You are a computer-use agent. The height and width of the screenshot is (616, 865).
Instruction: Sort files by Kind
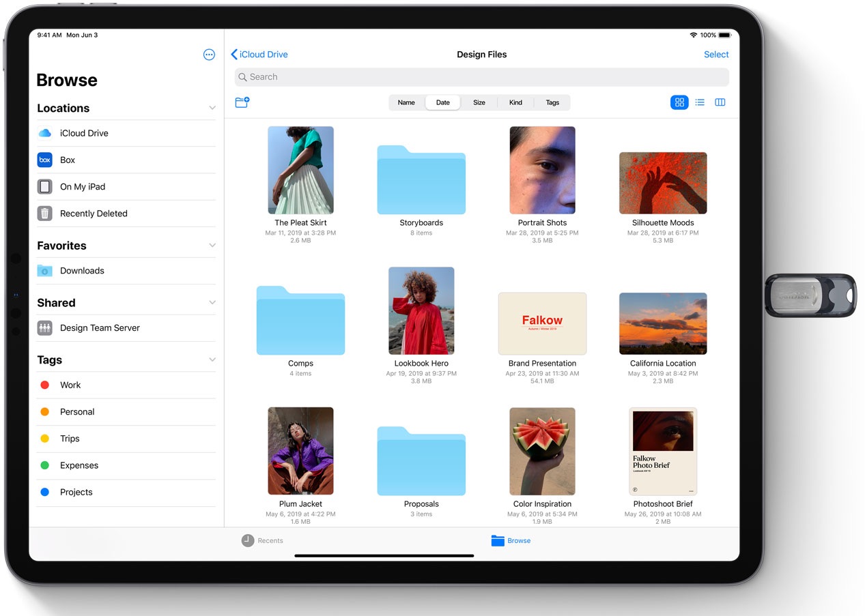pos(515,102)
